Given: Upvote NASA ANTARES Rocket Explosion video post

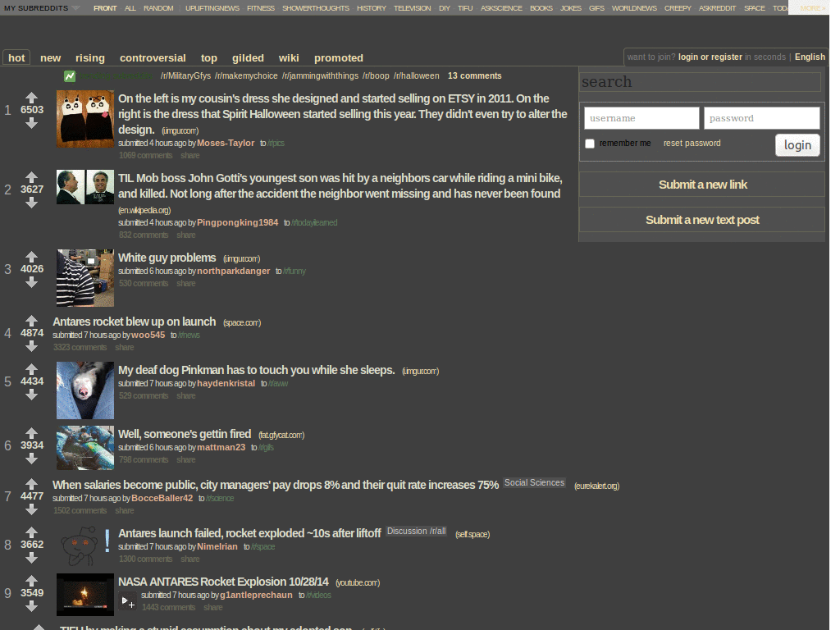Looking at the screenshot, I should (x=32, y=581).
